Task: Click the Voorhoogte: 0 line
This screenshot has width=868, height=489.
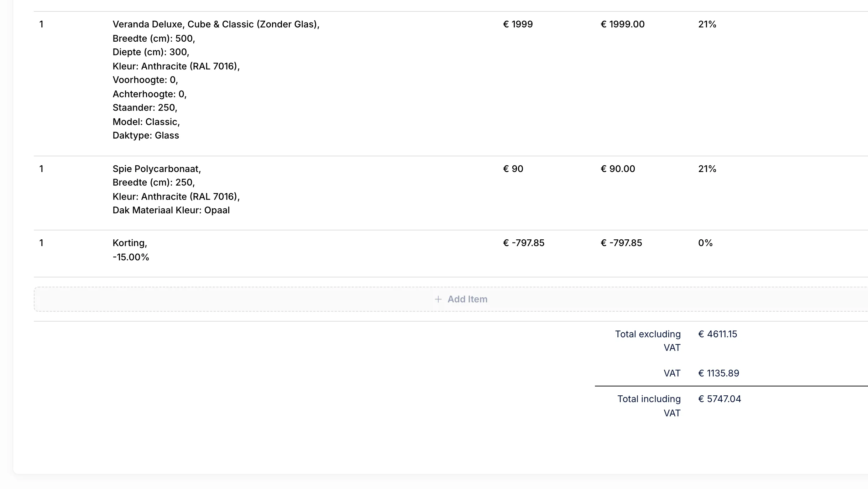Action: (145, 80)
